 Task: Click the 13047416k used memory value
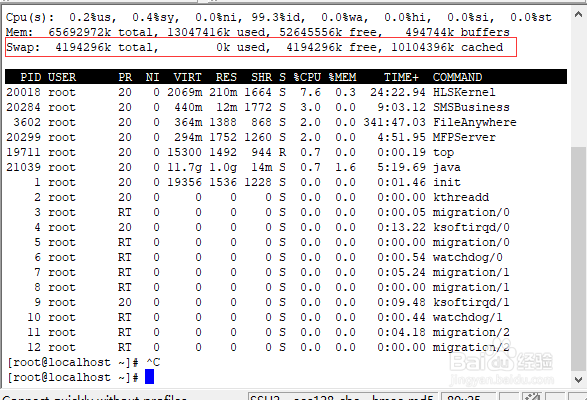click(x=198, y=32)
